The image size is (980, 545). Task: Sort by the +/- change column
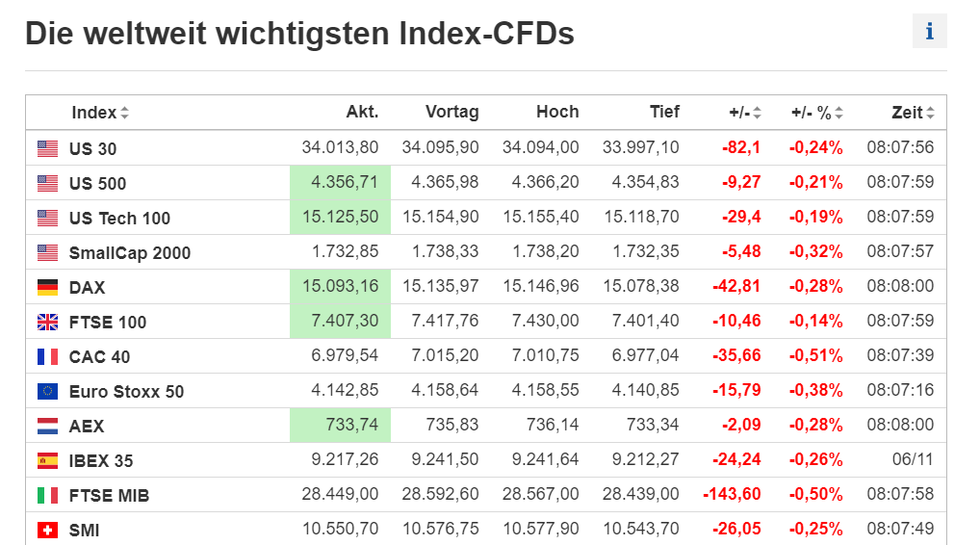pos(745,113)
